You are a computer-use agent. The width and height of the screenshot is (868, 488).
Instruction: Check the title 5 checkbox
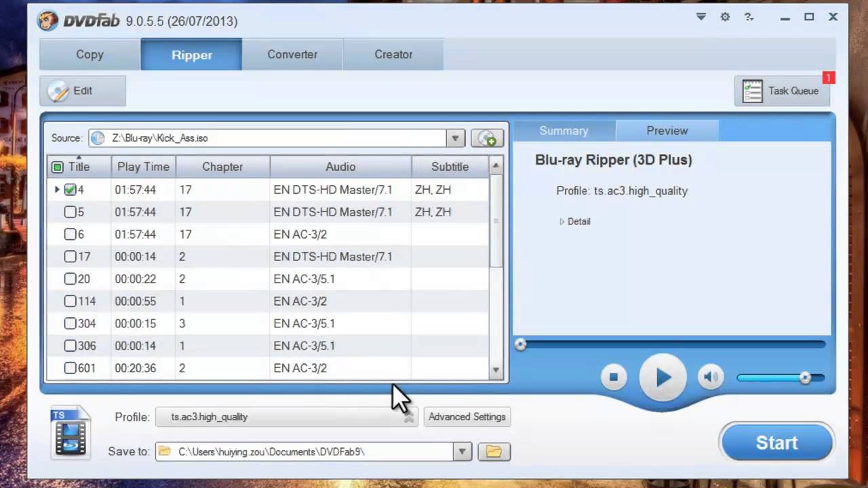pyautogui.click(x=70, y=212)
